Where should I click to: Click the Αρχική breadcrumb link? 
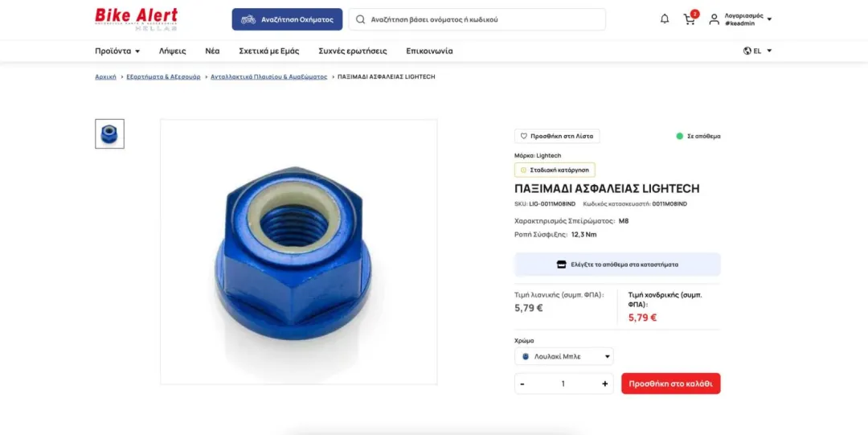point(106,77)
